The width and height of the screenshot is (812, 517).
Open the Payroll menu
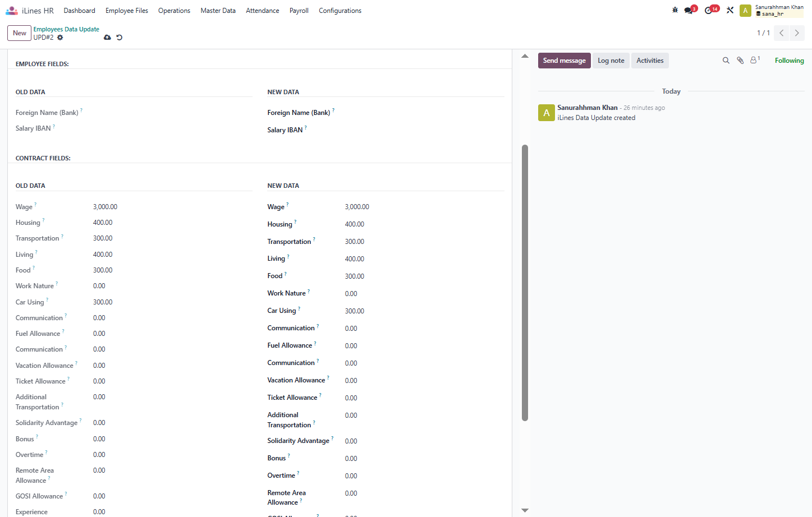point(299,11)
